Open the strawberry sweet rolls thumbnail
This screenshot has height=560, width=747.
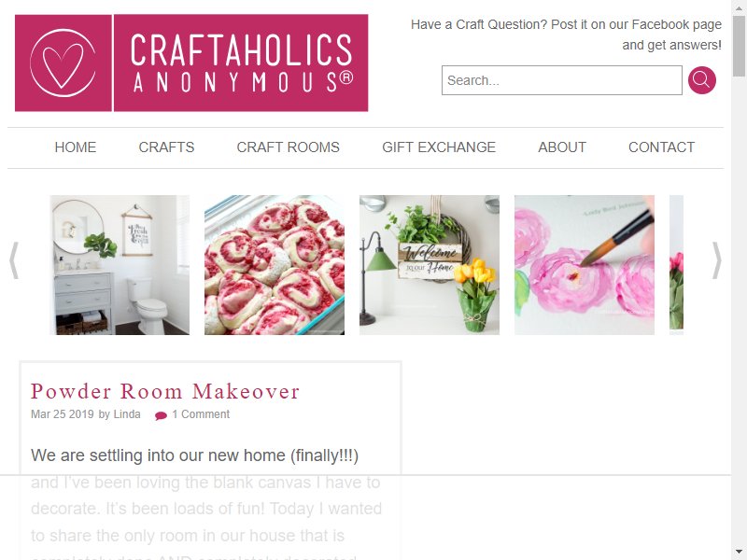tap(275, 265)
